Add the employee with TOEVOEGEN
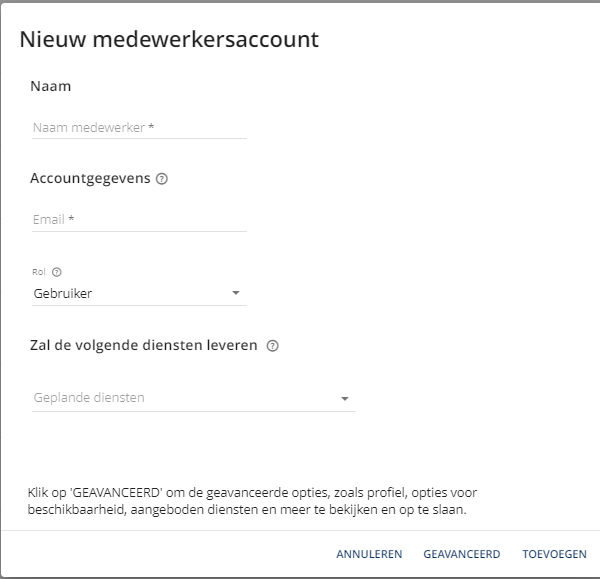Viewport: 600px width, 579px height. 554,554
